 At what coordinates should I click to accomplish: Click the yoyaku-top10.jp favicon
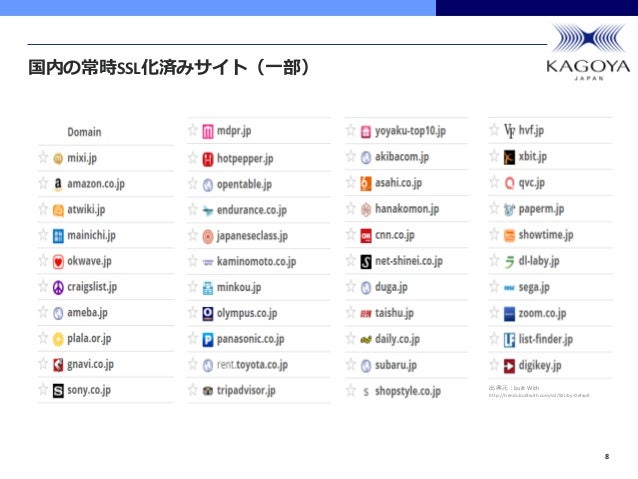[x=366, y=131]
